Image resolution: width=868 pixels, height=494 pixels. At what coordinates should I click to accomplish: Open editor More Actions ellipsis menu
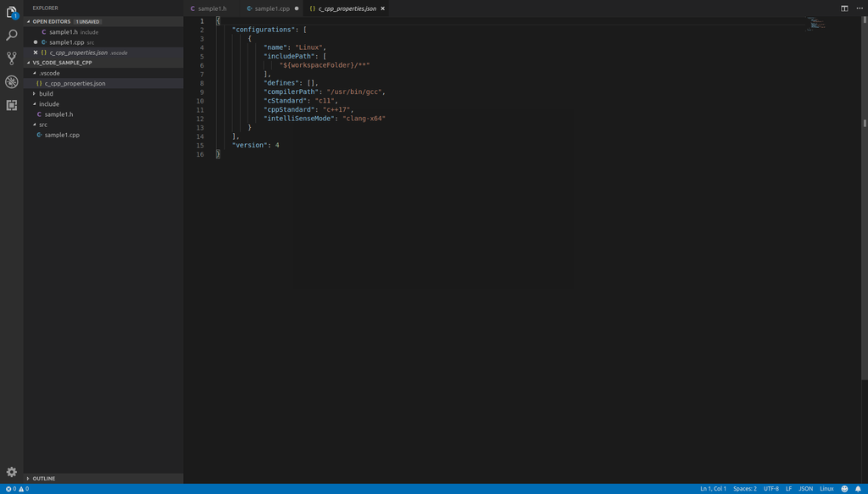(x=860, y=8)
